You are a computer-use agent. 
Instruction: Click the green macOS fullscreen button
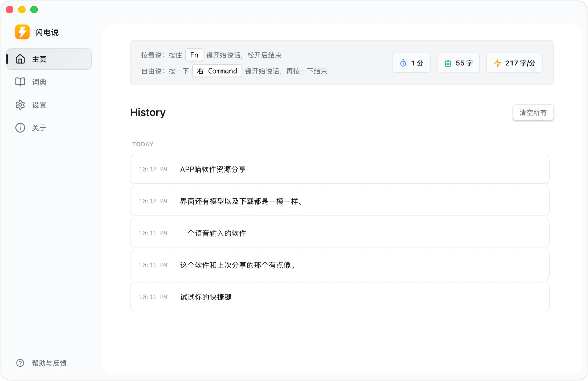coord(34,10)
